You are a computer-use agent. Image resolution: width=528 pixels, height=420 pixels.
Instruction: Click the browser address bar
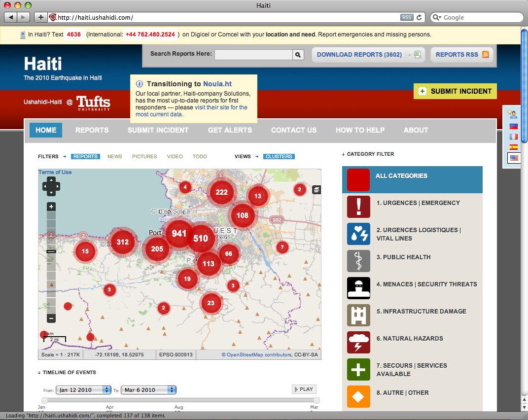pyautogui.click(x=236, y=17)
